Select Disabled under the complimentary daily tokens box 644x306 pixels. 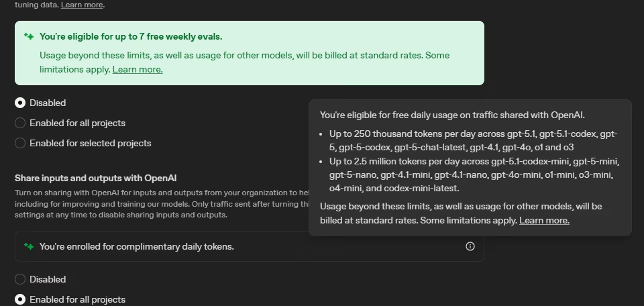pos(20,279)
